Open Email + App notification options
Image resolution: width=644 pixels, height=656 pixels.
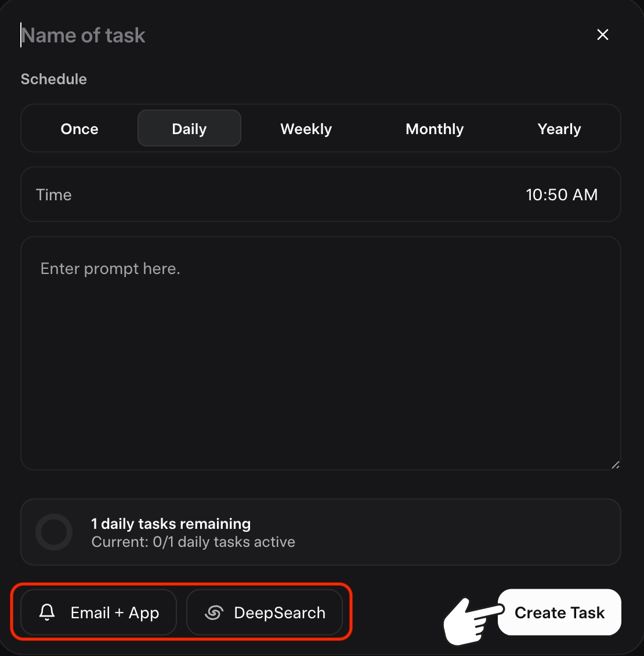click(99, 612)
